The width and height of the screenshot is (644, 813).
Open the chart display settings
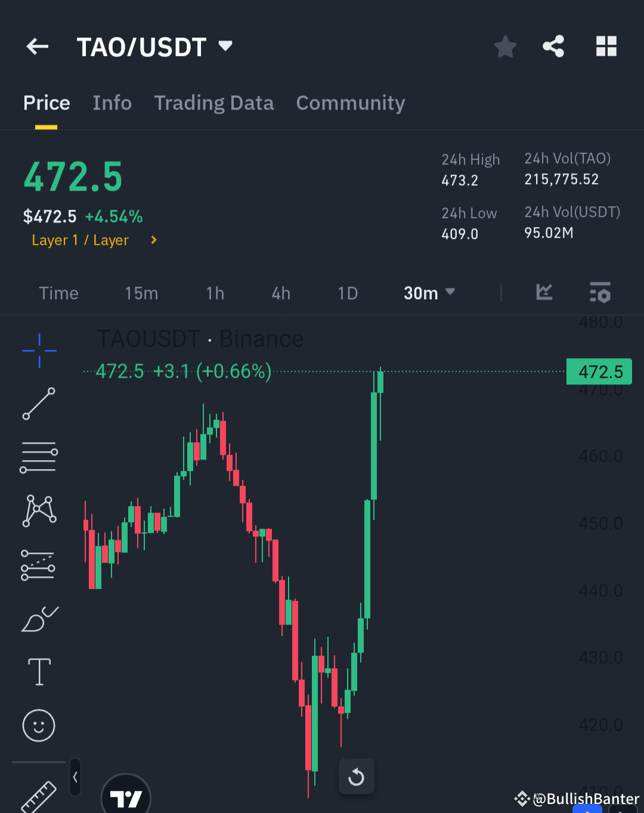pyautogui.click(x=600, y=293)
